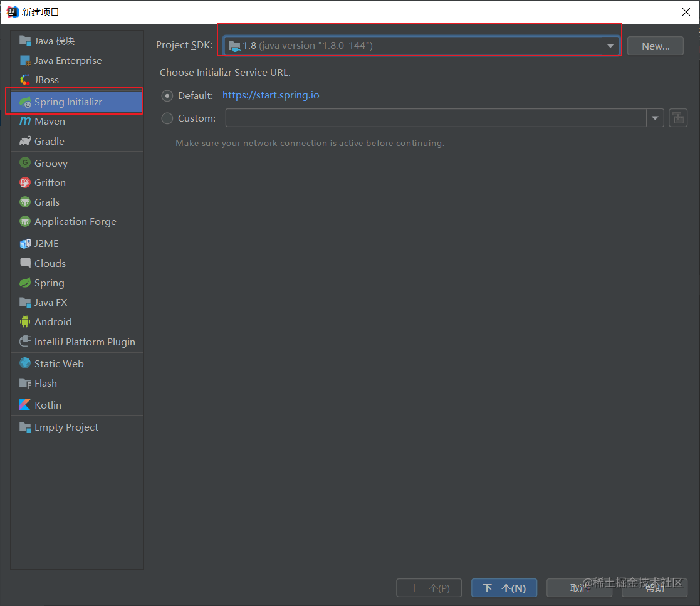Choose Java 模块 project type

click(76, 41)
